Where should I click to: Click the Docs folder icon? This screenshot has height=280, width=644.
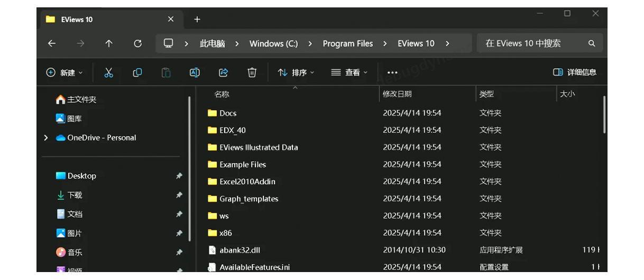(212, 113)
